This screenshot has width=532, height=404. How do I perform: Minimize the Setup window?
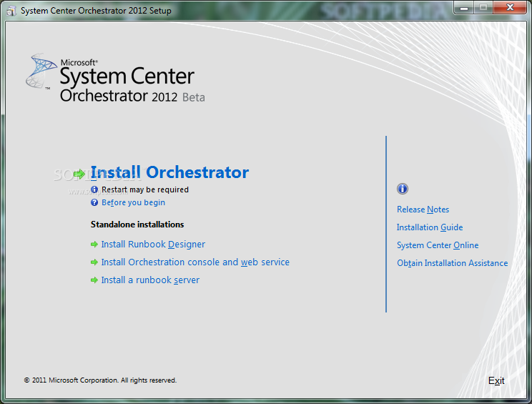[x=465, y=7]
